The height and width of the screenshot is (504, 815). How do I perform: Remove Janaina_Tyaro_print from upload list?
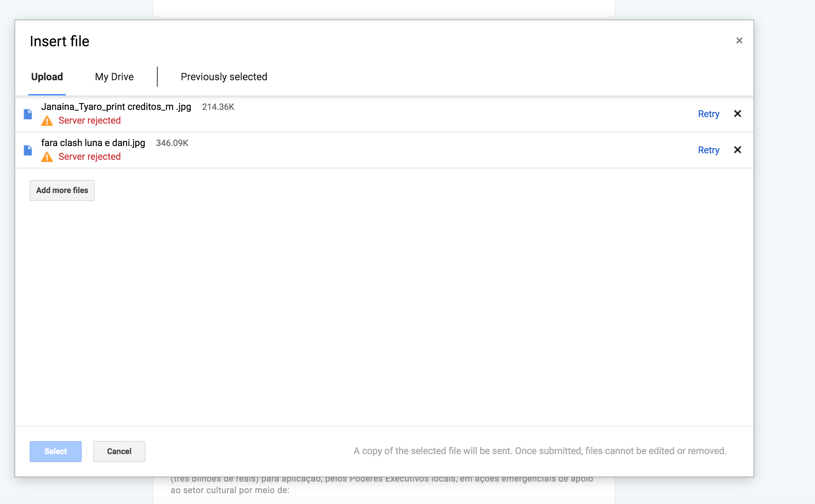pyautogui.click(x=738, y=114)
